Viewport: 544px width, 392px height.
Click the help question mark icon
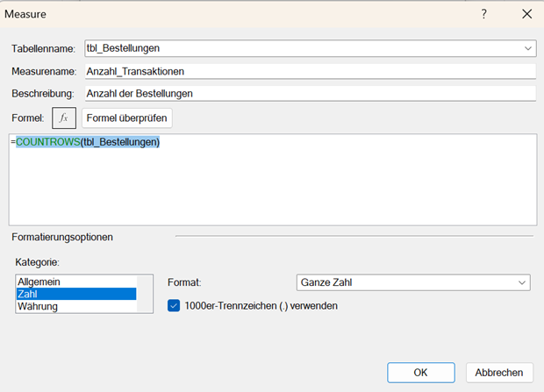coord(483,14)
